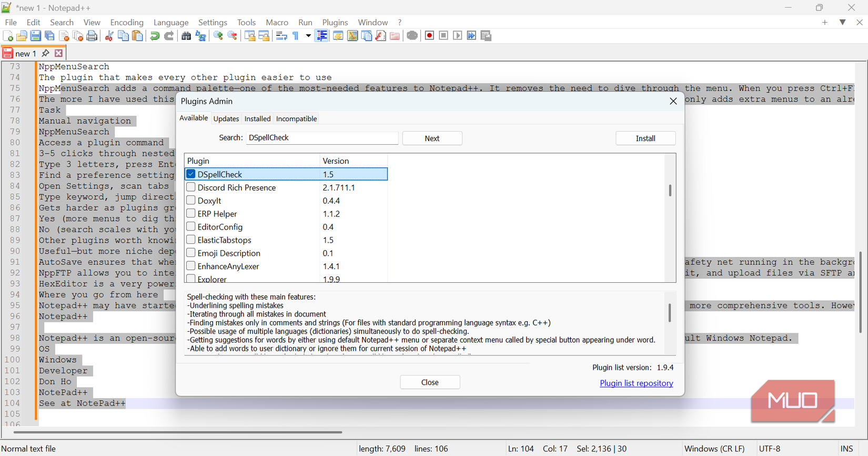Check the Discord Rich Presence checkbox

(x=191, y=187)
